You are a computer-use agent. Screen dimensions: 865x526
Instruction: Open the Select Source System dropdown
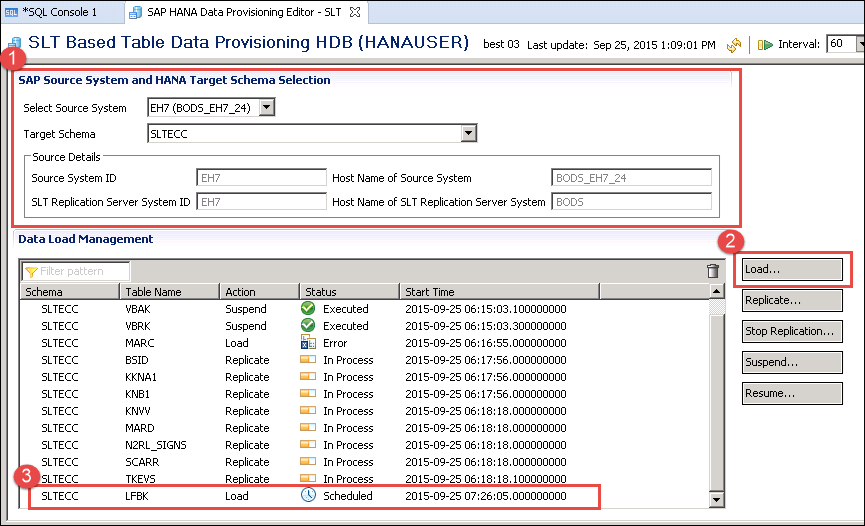(x=266, y=108)
